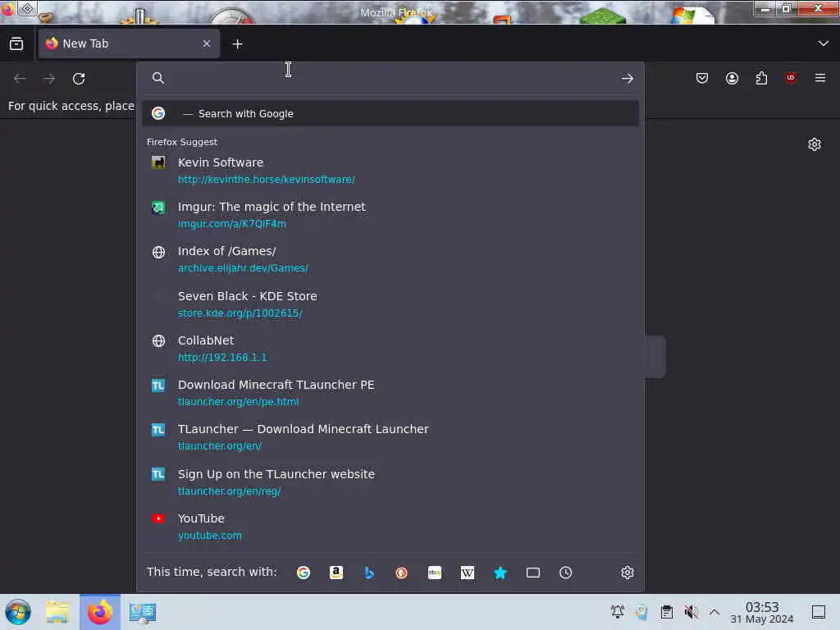This screenshot has height=630, width=840.
Task: Search only in History clock icon
Action: (x=565, y=572)
